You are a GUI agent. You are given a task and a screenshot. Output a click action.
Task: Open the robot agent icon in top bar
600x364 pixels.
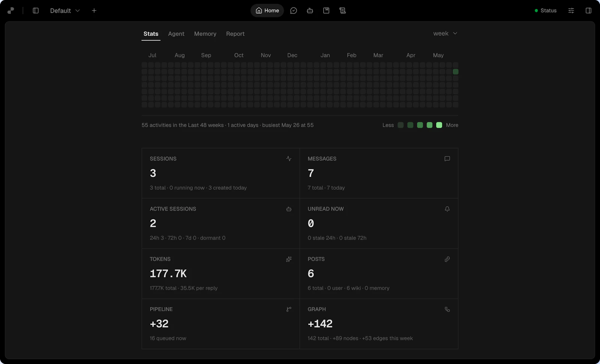pos(310,10)
